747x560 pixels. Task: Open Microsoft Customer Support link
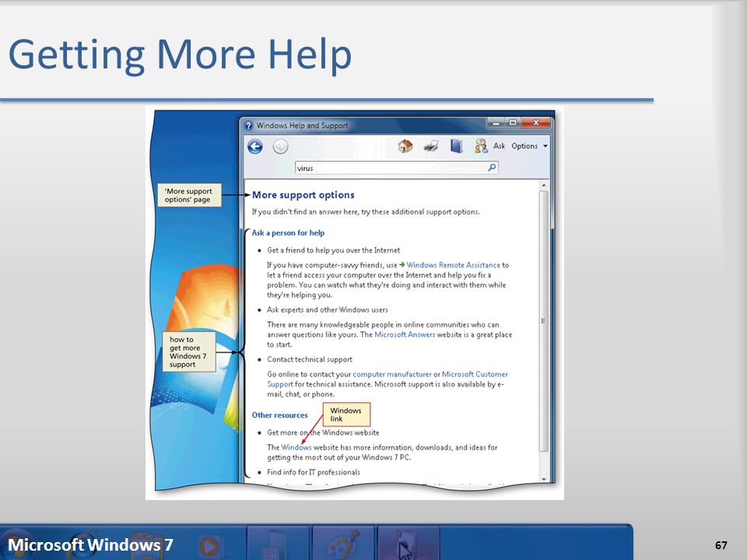click(388, 379)
